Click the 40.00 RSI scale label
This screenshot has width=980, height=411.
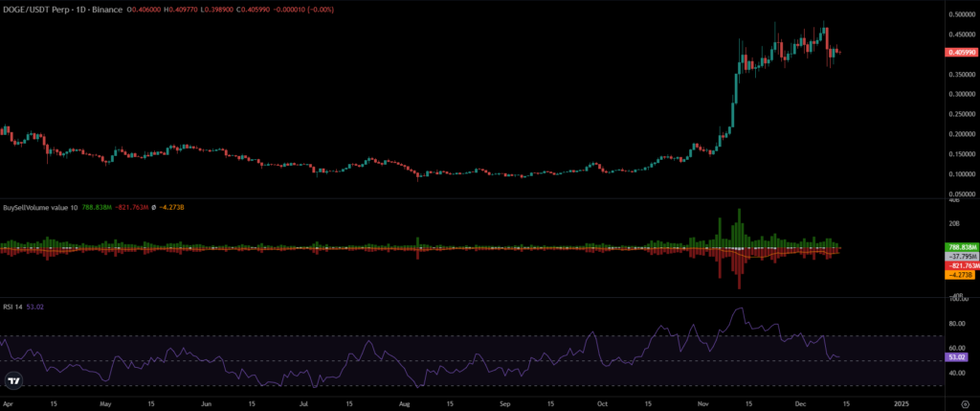click(956, 373)
